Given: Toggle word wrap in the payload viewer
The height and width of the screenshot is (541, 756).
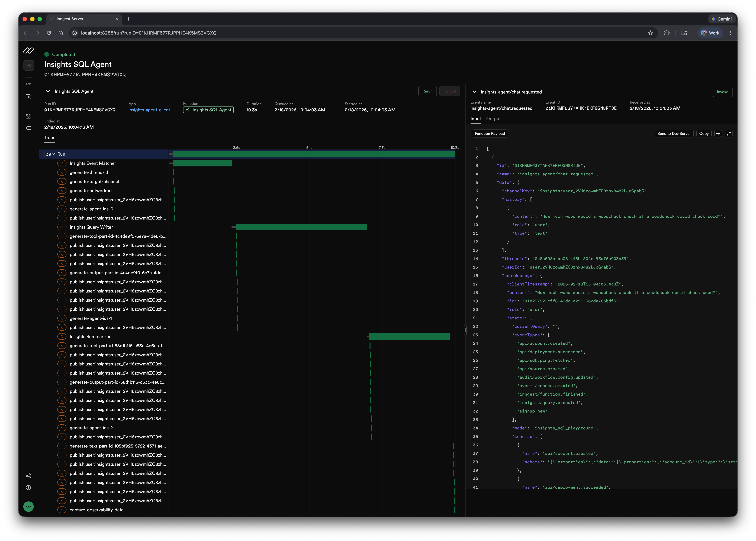Looking at the screenshot, I should (718, 134).
